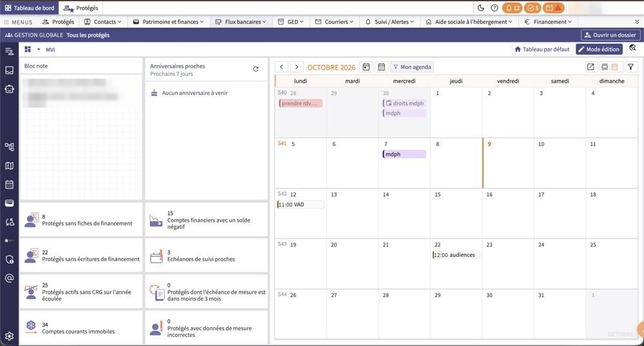
Task: Open the calendar filter funnel icon
Action: pos(631,67)
